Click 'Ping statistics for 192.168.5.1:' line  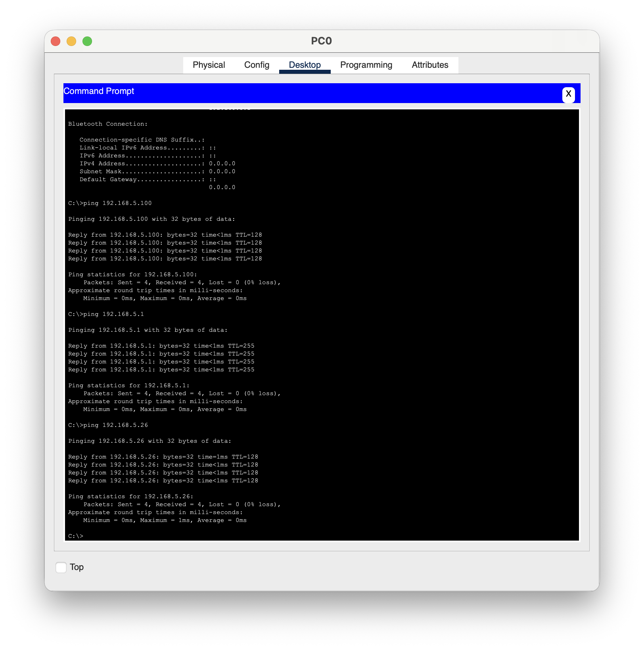129,385
